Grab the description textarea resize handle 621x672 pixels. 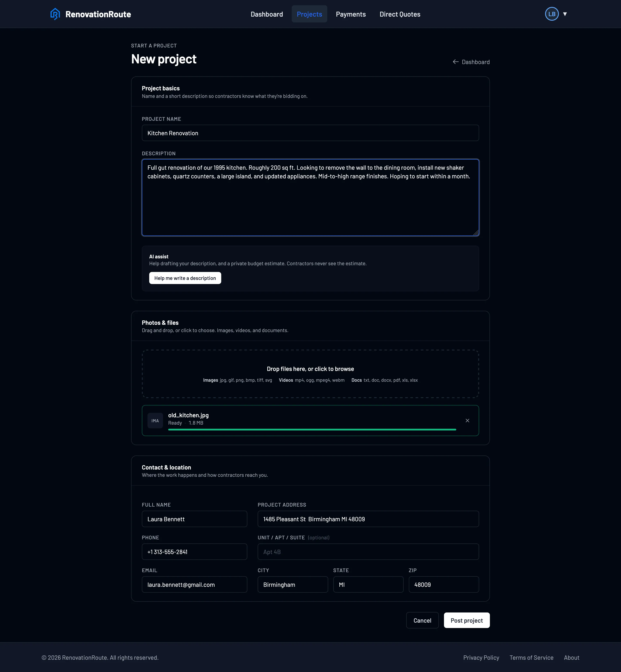(476, 233)
